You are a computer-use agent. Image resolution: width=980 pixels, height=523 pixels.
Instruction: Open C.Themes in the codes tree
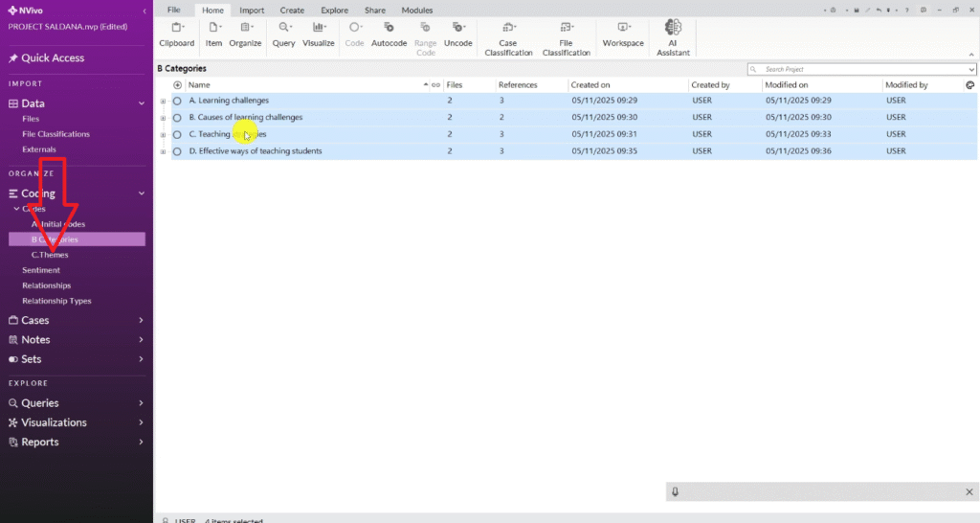(x=50, y=255)
